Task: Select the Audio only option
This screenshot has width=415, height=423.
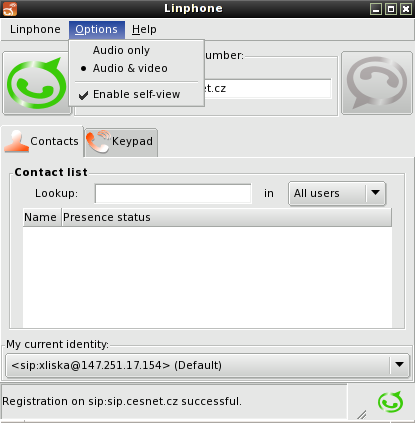Action: (137, 50)
